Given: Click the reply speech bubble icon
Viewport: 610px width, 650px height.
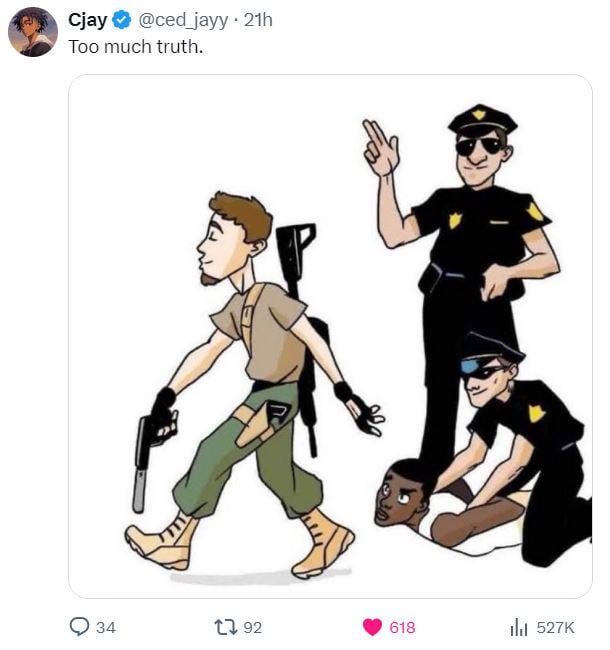Looking at the screenshot, I should [x=80, y=627].
